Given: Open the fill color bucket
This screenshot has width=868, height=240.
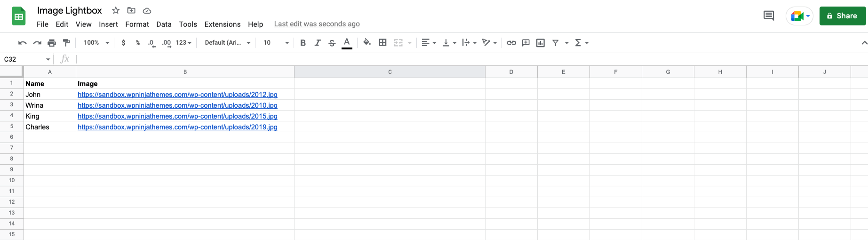Looking at the screenshot, I should tap(367, 43).
